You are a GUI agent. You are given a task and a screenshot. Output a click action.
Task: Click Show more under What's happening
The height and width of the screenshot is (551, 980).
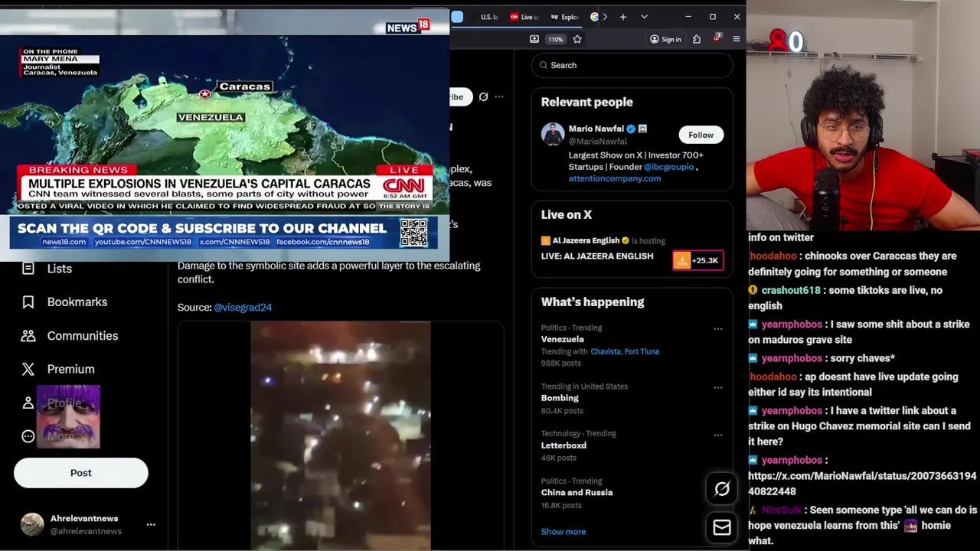(x=563, y=531)
